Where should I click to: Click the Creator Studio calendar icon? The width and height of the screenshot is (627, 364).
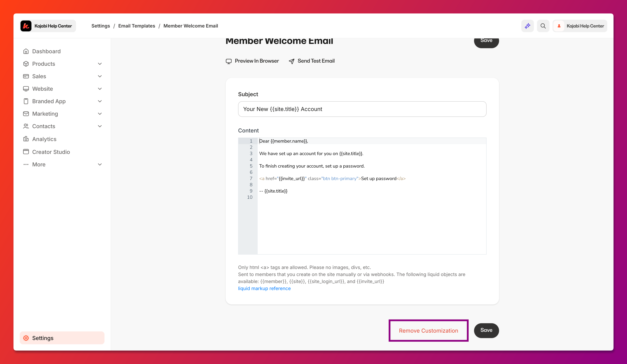tap(26, 152)
